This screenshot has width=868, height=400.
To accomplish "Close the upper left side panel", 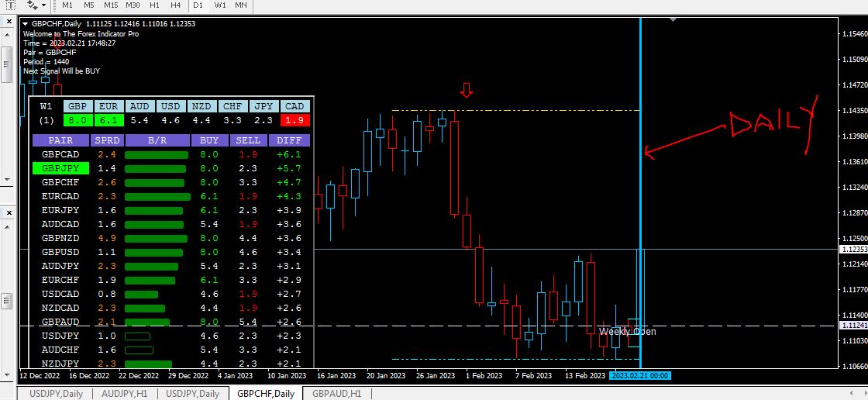I will (9, 21).
